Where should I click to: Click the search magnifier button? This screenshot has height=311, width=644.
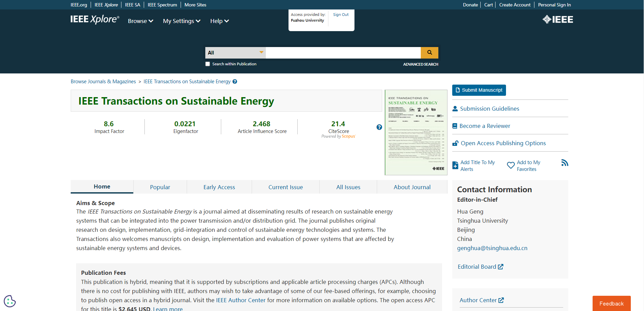point(429,52)
